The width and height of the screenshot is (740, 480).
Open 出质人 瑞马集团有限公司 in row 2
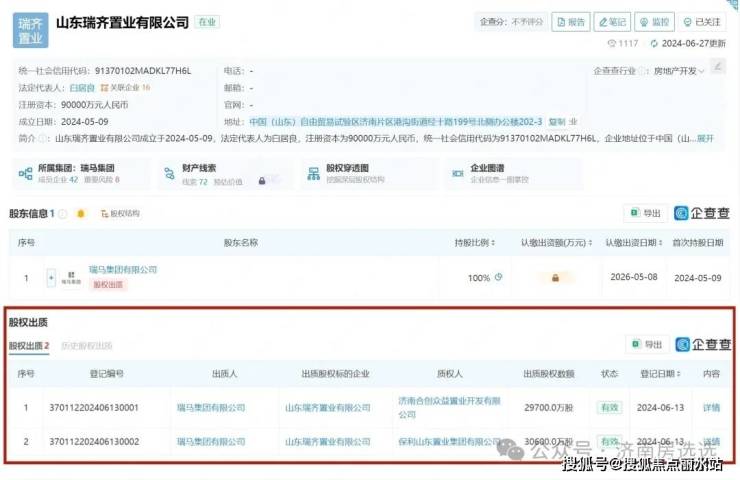211,441
